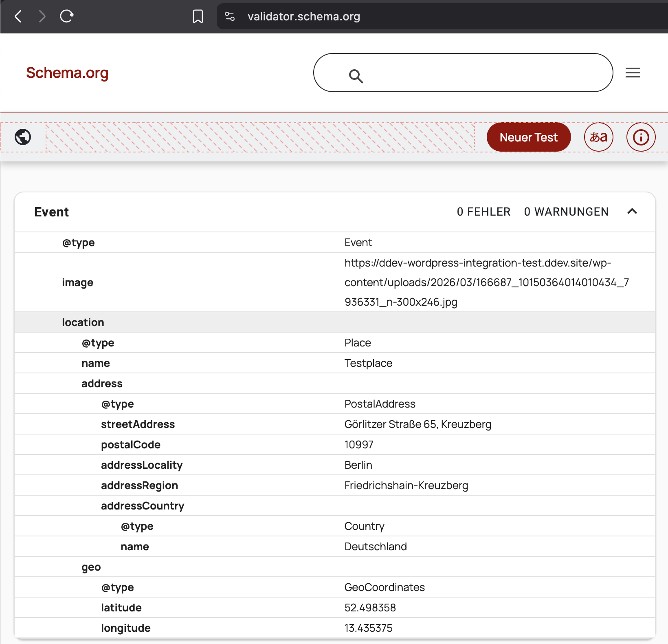Select the geo row

[x=91, y=567]
